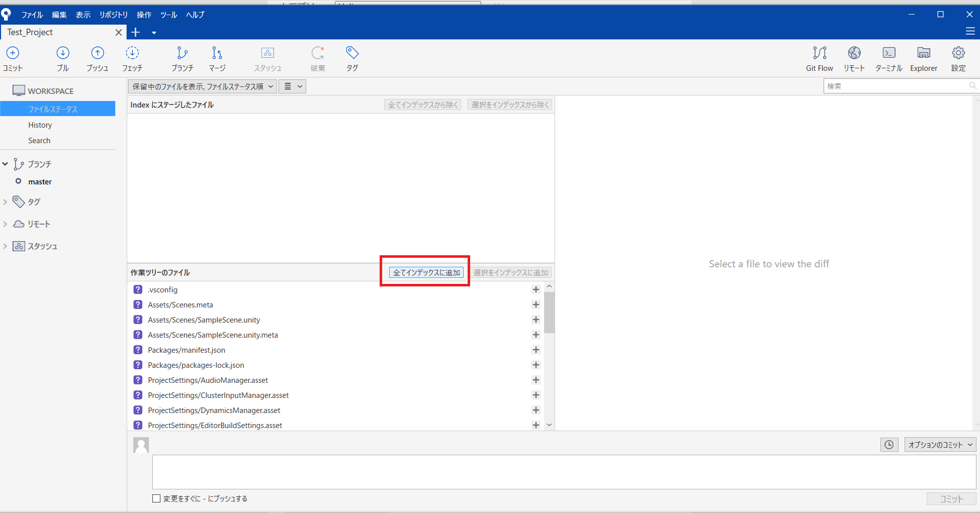Click the Fetch (フェッチ) toolbar icon

pyautogui.click(x=132, y=58)
